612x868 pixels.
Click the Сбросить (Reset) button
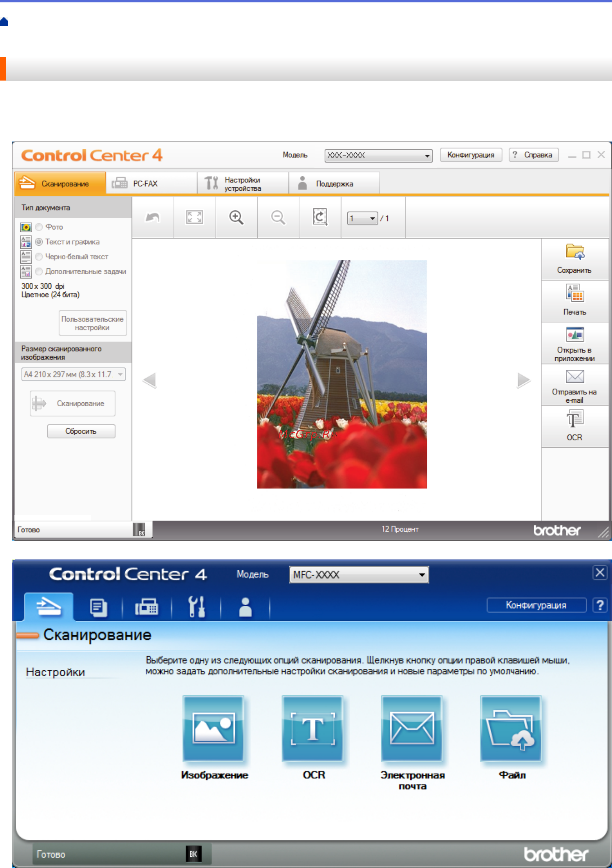click(81, 431)
